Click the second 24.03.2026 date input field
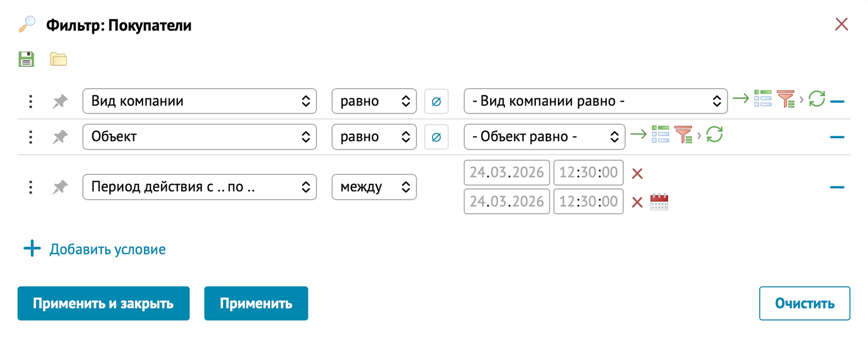 [x=506, y=202]
